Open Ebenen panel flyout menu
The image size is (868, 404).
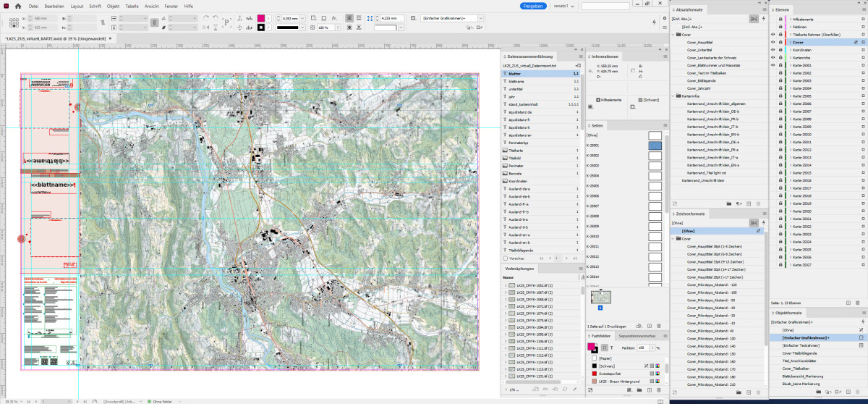[x=864, y=9]
